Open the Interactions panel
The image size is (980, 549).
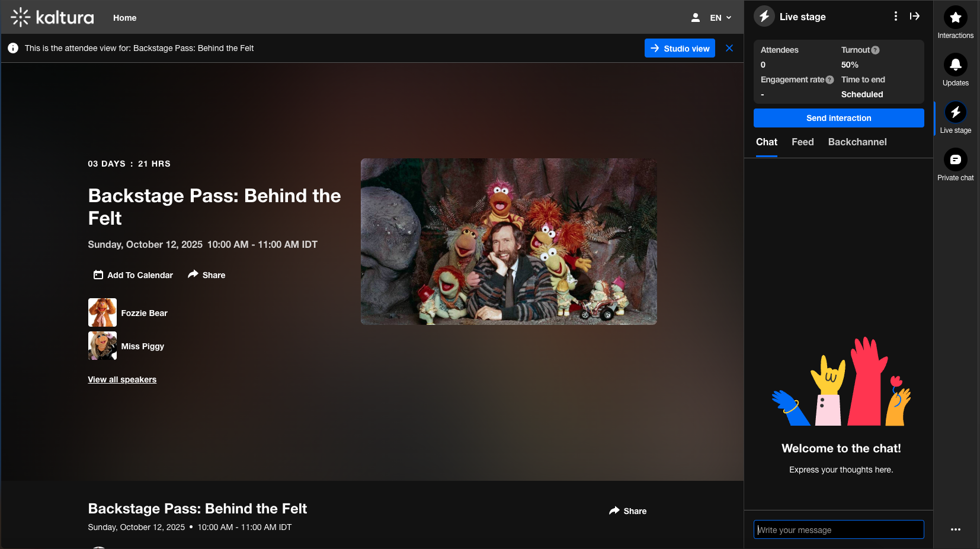(x=956, y=23)
